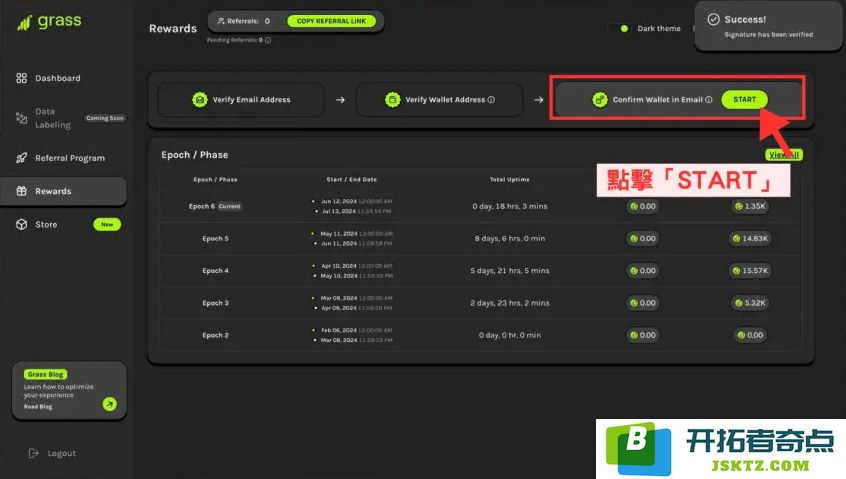Click Confirm Wallet in Email icon
The image size is (846, 479).
[599, 100]
